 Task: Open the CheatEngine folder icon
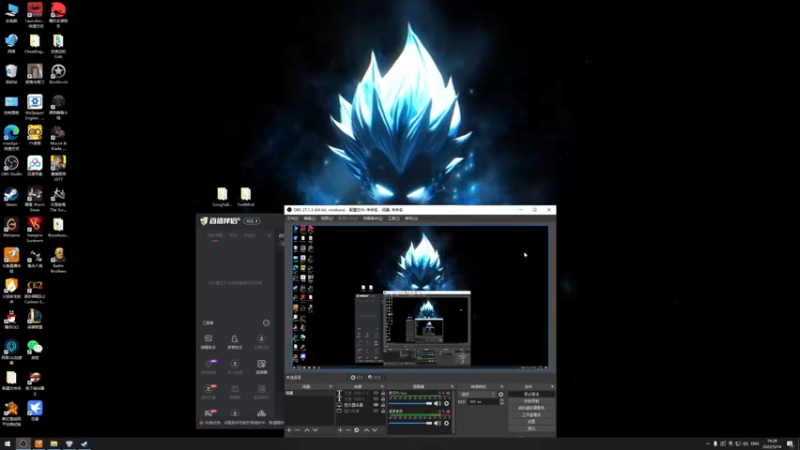click(35, 43)
